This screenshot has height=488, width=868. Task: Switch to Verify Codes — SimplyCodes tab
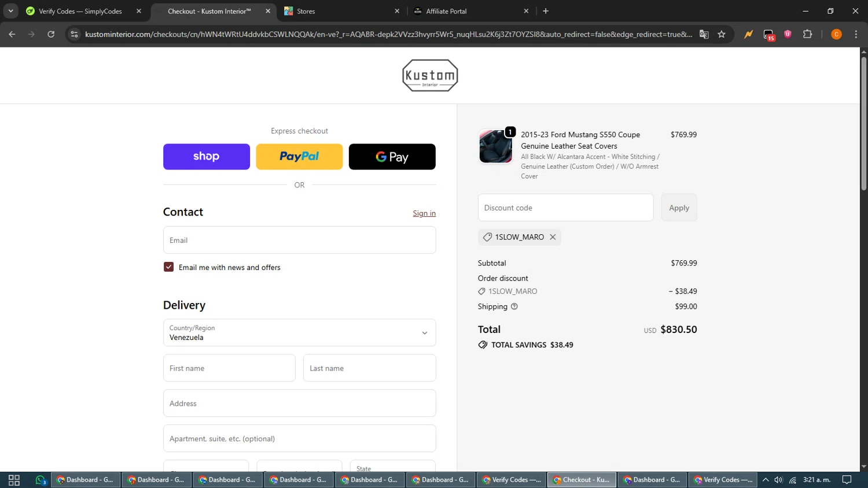[80, 11]
